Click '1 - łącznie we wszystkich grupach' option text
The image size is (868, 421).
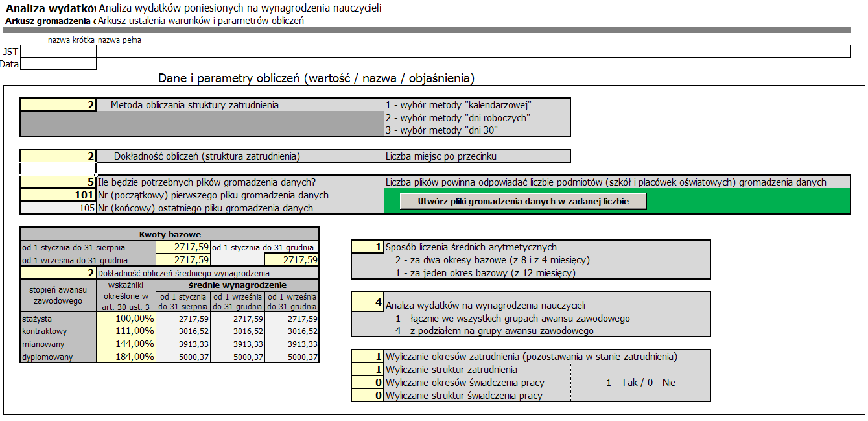(512, 319)
